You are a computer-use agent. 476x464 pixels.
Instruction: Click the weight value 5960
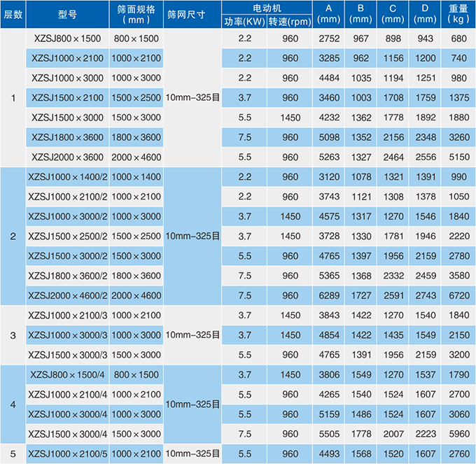(458, 435)
